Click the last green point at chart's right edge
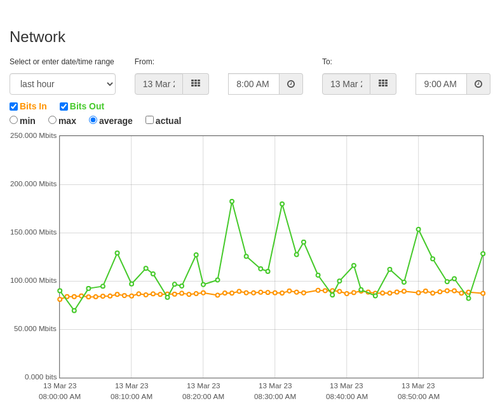500x403 pixels. pyautogui.click(x=483, y=254)
